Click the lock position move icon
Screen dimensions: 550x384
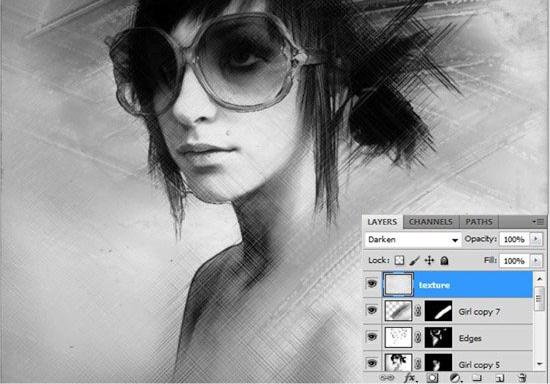click(429, 260)
